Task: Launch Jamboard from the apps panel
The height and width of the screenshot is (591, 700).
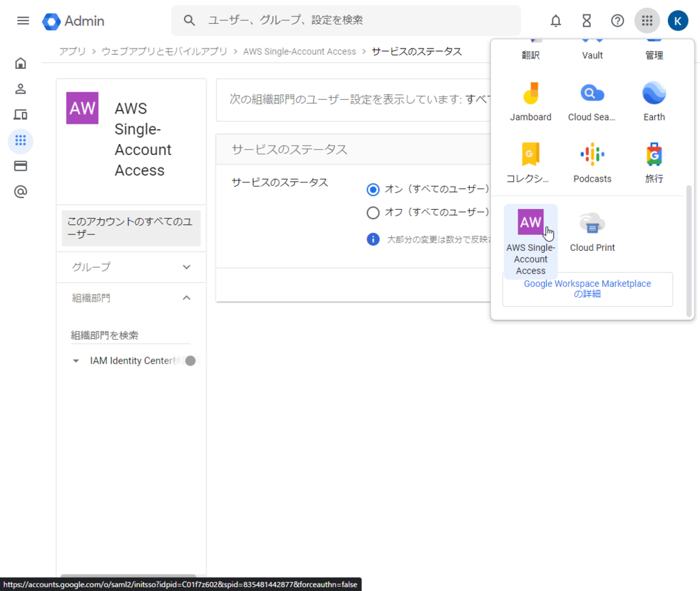Action: point(530,101)
